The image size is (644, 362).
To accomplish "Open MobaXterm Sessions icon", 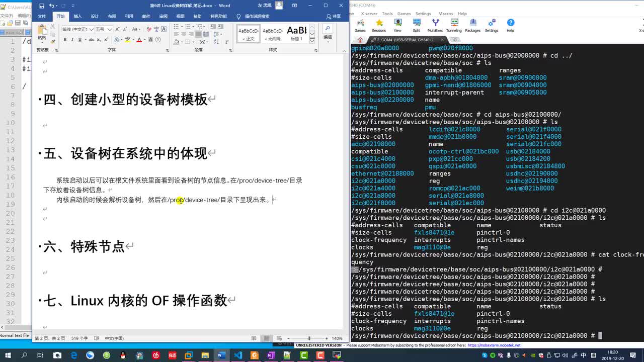I will [379, 26].
